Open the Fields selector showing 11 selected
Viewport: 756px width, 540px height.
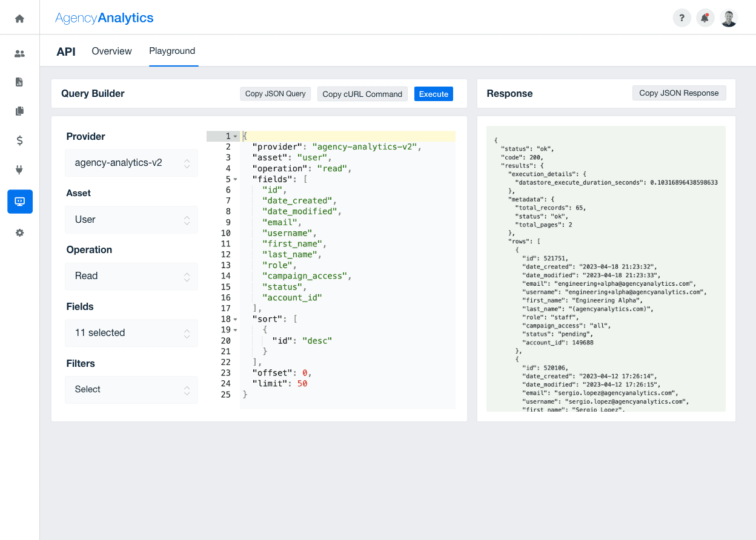click(x=131, y=333)
